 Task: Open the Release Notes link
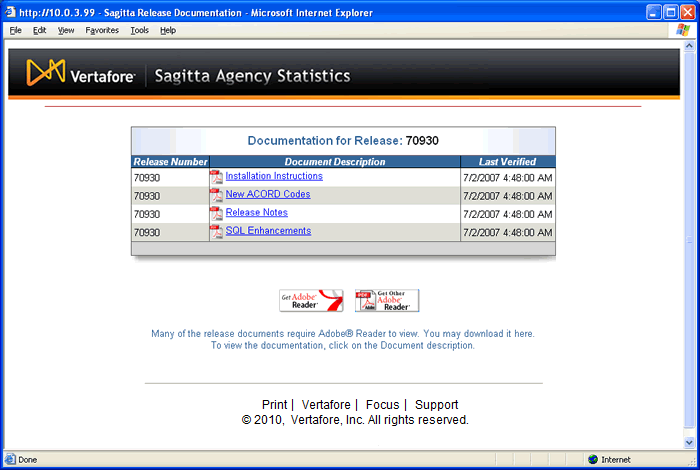click(x=256, y=212)
